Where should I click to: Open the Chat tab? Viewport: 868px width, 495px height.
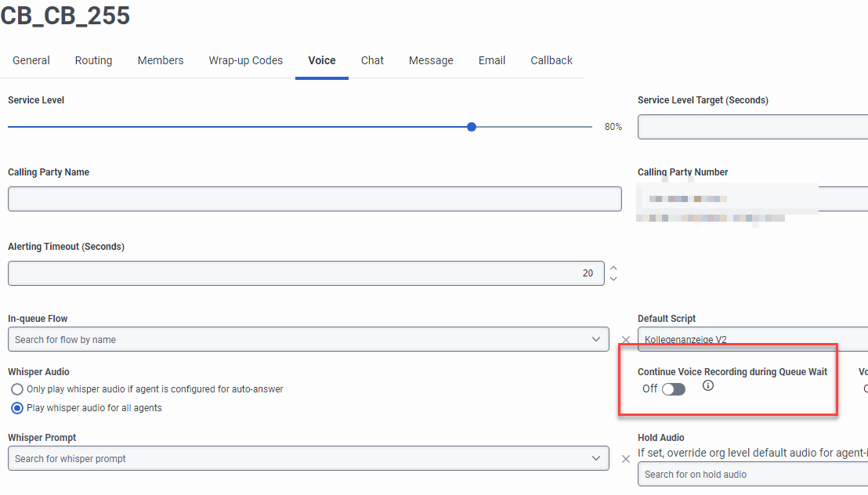tap(372, 60)
